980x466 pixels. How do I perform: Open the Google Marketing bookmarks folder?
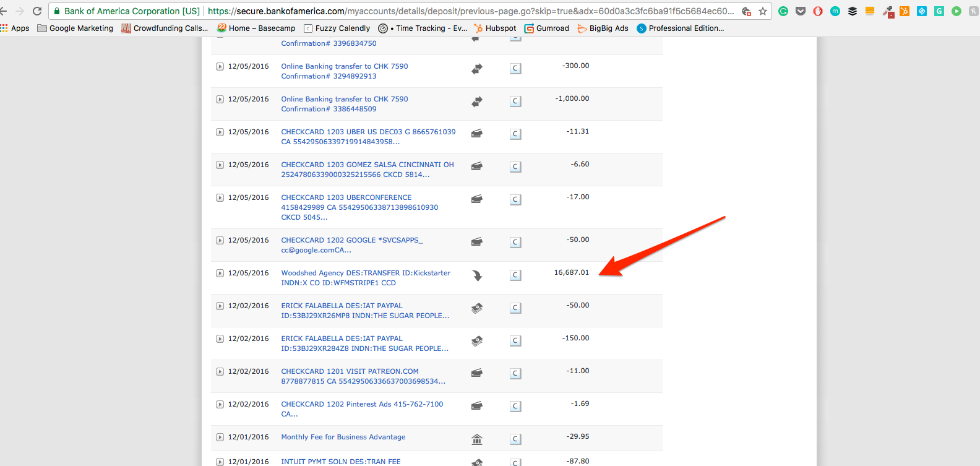click(75, 28)
